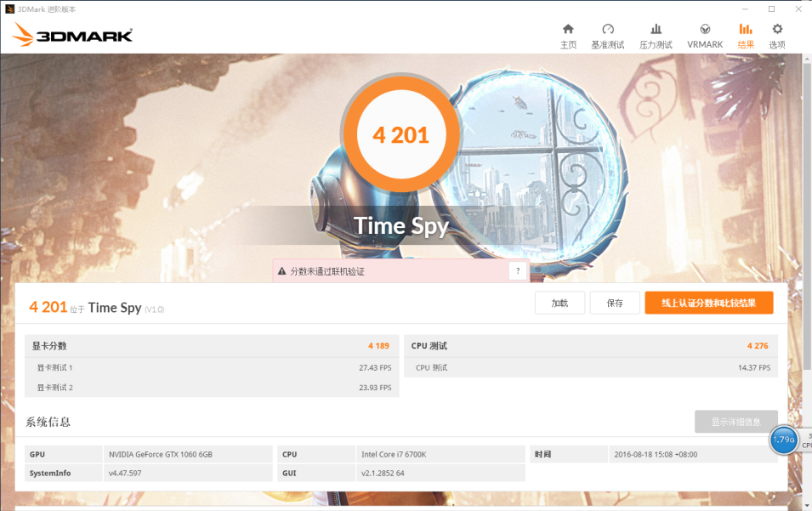Click the warning triangle icon in validation notice

(281, 271)
